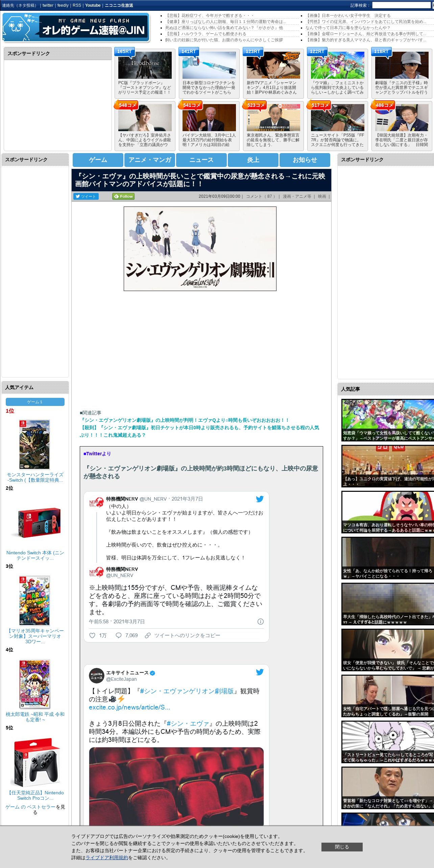Open the PS5版 FF7R article thumbnail
The image size is (434, 868).
(x=337, y=118)
